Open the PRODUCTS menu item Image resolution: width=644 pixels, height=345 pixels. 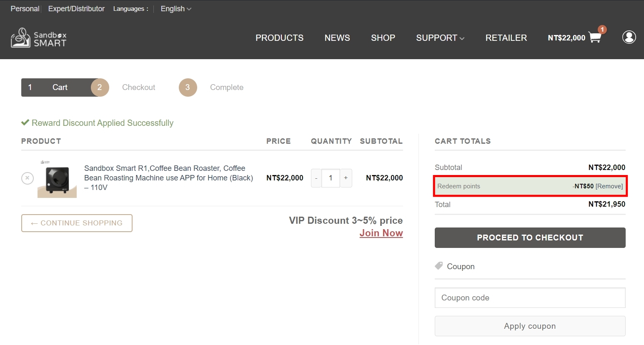(x=280, y=38)
